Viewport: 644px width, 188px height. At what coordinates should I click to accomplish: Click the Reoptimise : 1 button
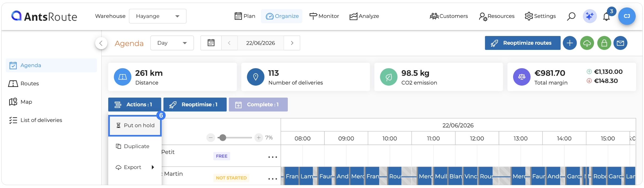[195, 105]
